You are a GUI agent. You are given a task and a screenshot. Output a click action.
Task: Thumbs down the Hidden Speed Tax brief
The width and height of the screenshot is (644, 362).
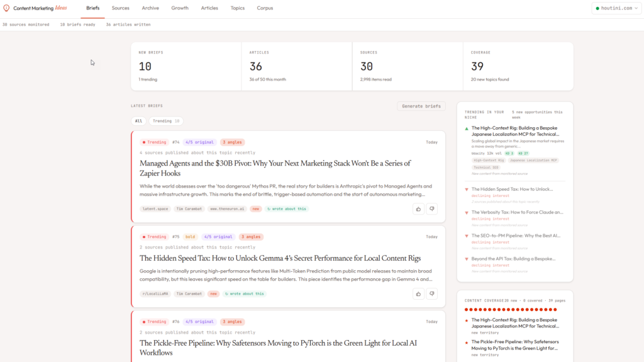[x=431, y=293]
